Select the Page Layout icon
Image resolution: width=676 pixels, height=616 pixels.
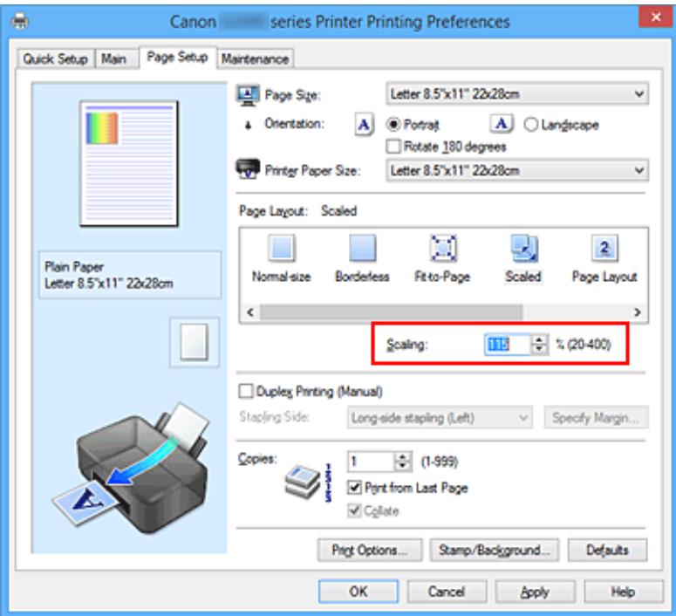point(604,248)
